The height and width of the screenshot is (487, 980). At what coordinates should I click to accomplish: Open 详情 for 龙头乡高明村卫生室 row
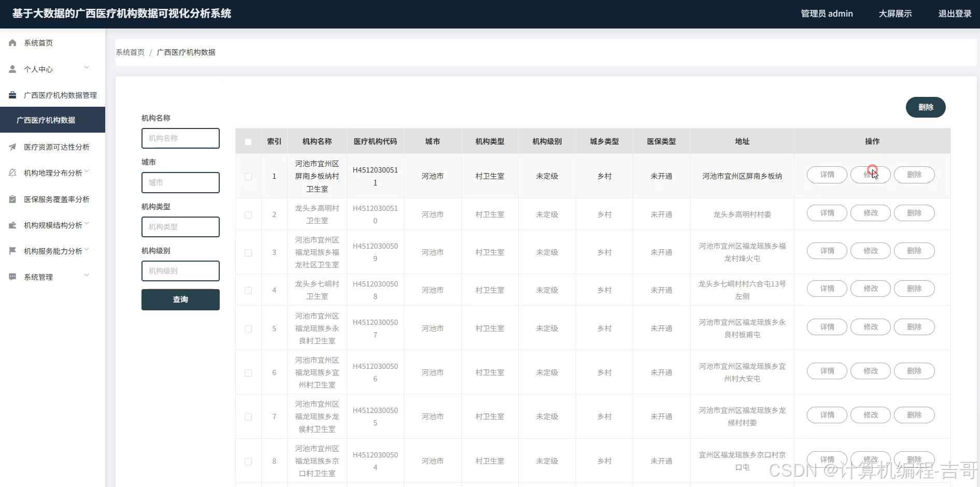[827, 213]
